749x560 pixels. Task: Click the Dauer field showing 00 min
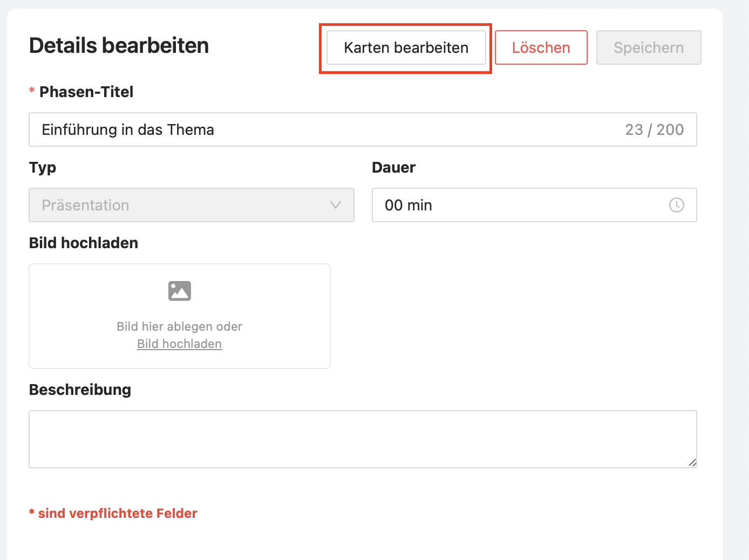[x=534, y=205]
